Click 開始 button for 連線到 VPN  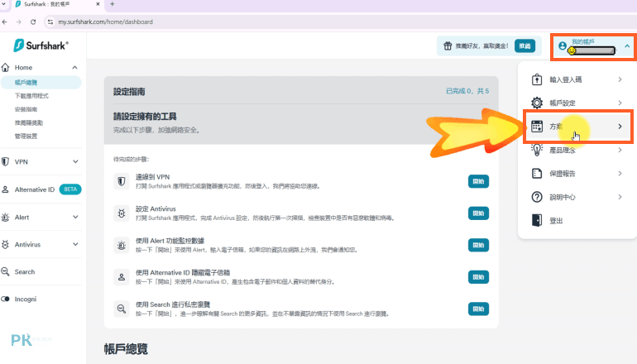tap(478, 181)
